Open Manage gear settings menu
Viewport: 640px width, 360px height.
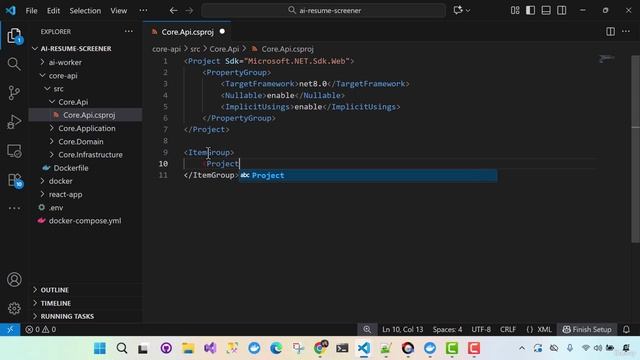(14, 308)
